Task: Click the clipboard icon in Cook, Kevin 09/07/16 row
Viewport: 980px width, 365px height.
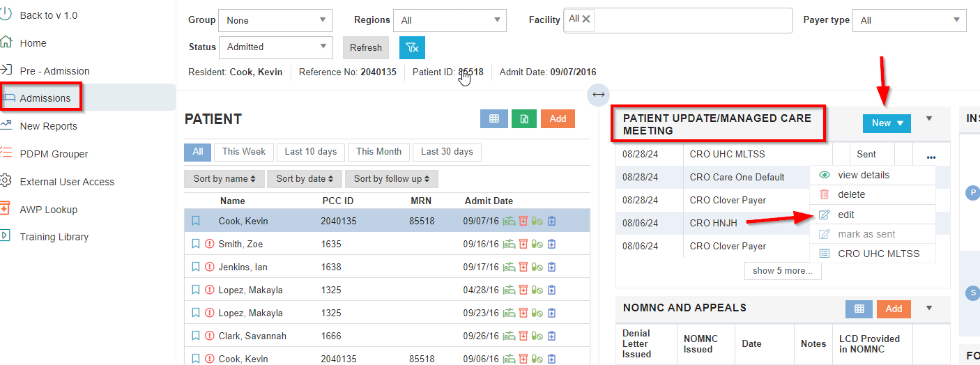Action: point(551,222)
